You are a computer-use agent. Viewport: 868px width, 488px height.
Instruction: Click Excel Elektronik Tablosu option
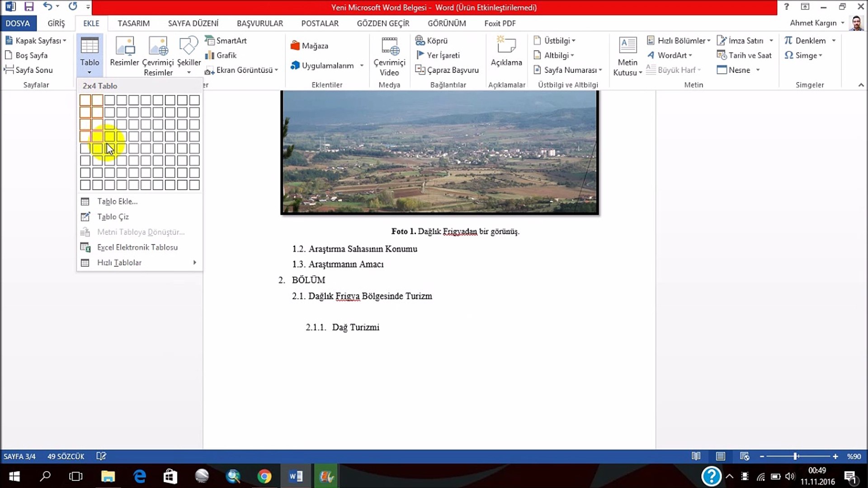pyautogui.click(x=137, y=247)
